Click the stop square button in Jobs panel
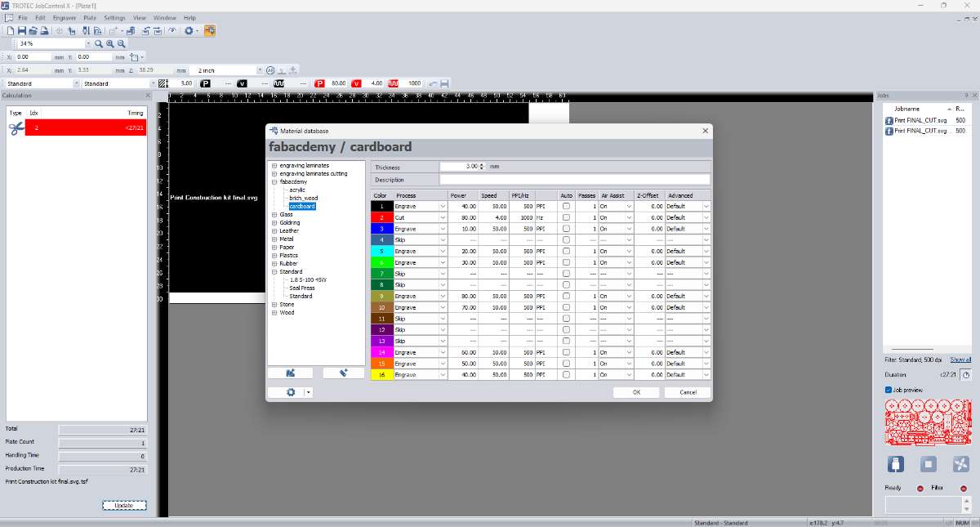980x527 pixels. (x=929, y=464)
